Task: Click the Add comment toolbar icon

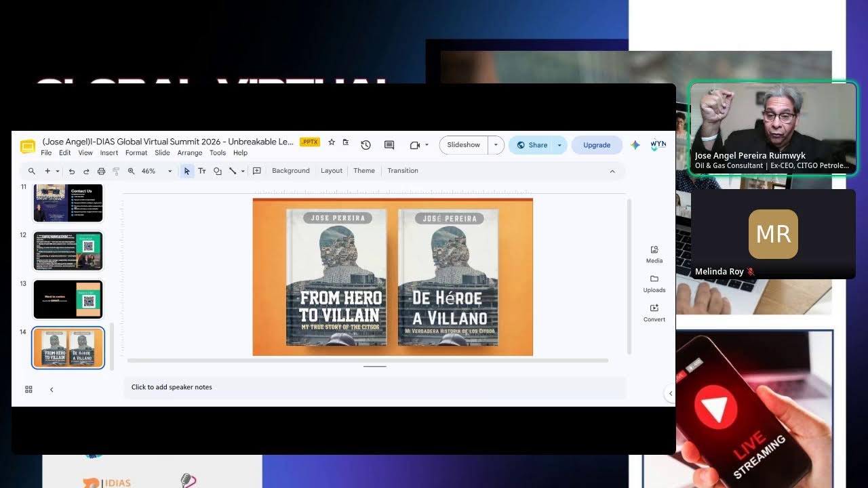Action: (257, 171)
